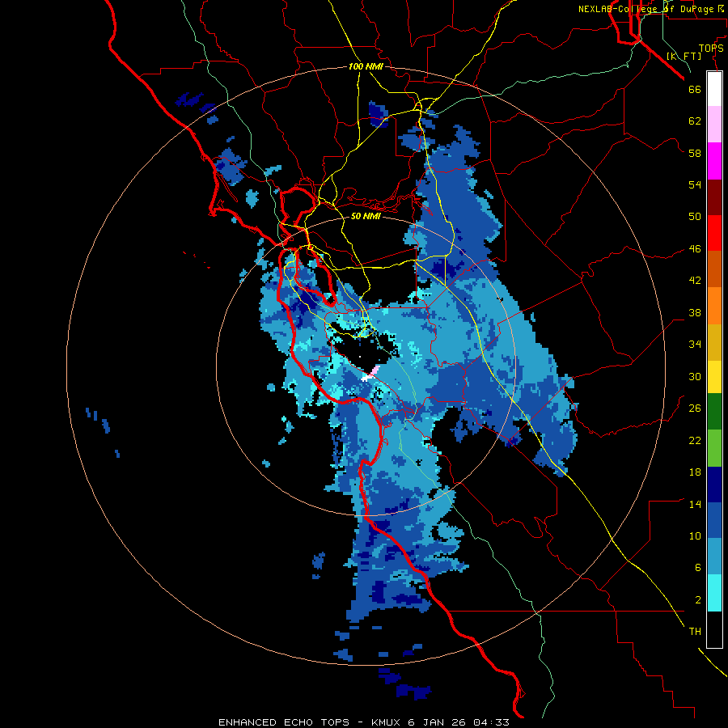Click the 22 legend value
Screen dimensions: 728x728
point(695,441)
